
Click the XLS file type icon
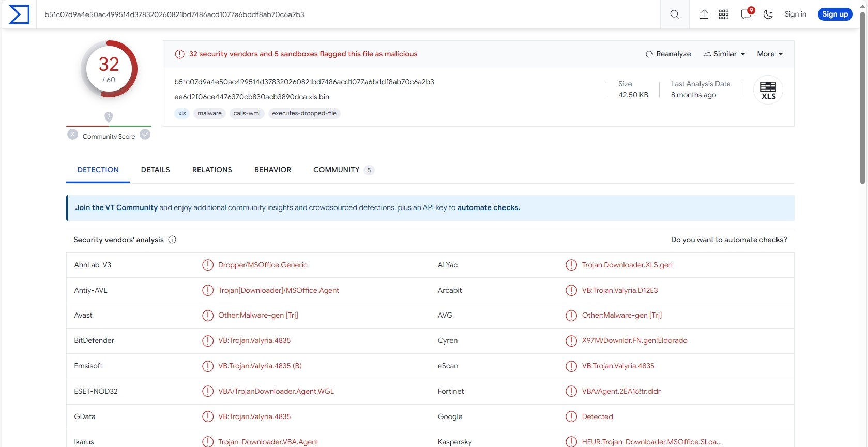click(768, 90)
